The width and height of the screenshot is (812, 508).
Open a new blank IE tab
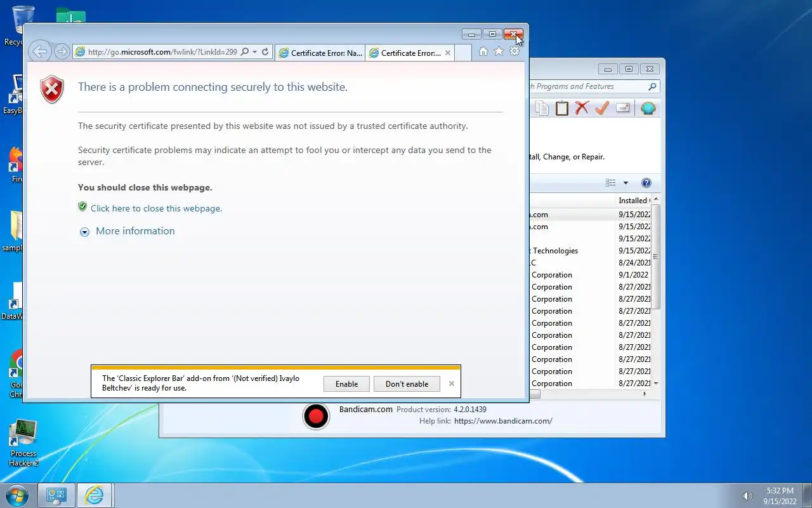pos(463,53)
